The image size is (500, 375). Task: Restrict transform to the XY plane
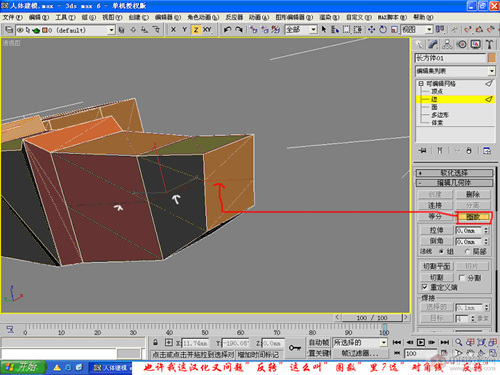tap(207, 30)
